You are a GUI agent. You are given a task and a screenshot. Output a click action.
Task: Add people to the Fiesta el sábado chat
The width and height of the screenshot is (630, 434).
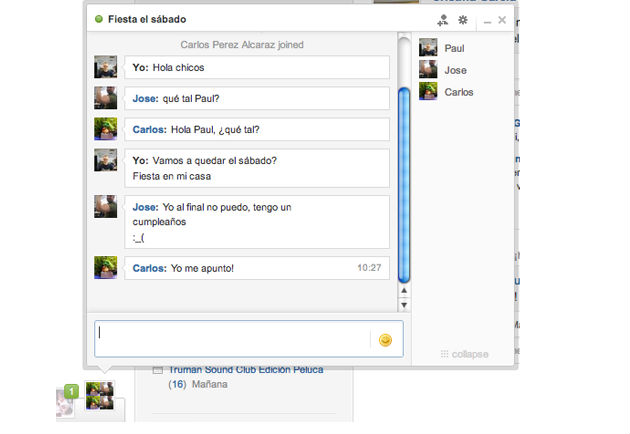(442, 20)
